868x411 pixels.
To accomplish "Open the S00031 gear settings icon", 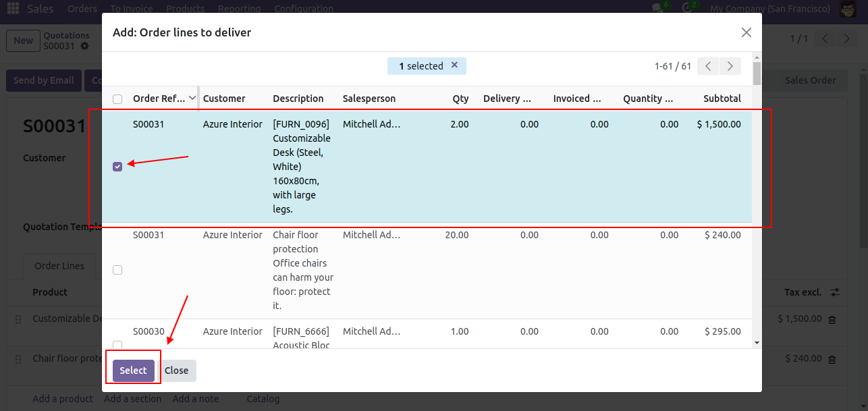I will [x=84, y=46].
